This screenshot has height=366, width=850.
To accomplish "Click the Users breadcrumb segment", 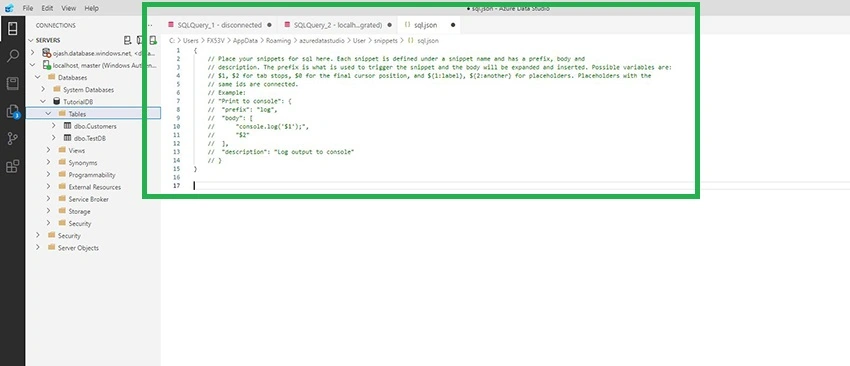I will tap(191, 41).
